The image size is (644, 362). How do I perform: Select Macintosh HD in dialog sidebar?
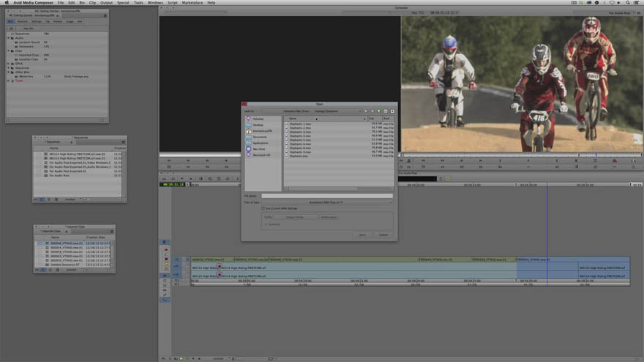point(261,155)
